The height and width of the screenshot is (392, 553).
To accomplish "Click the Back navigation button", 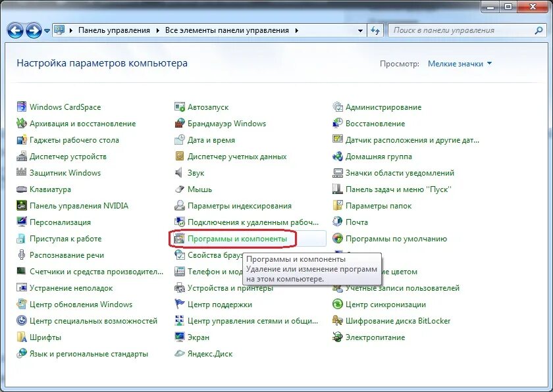I will coord(15,30).
